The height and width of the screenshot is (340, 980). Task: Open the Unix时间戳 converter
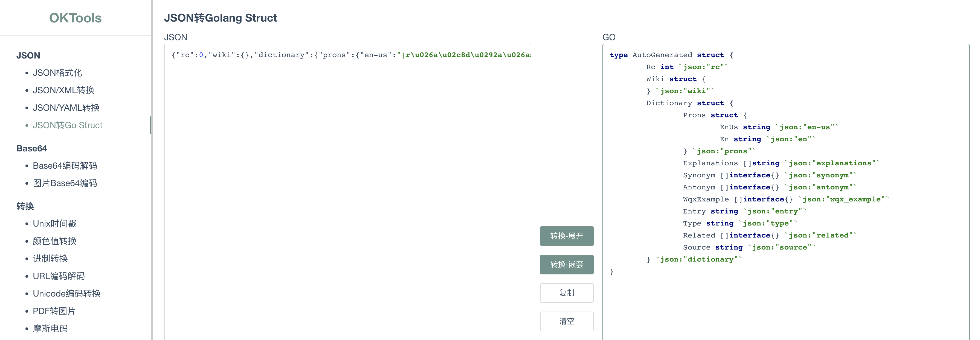tap(54, 223)
